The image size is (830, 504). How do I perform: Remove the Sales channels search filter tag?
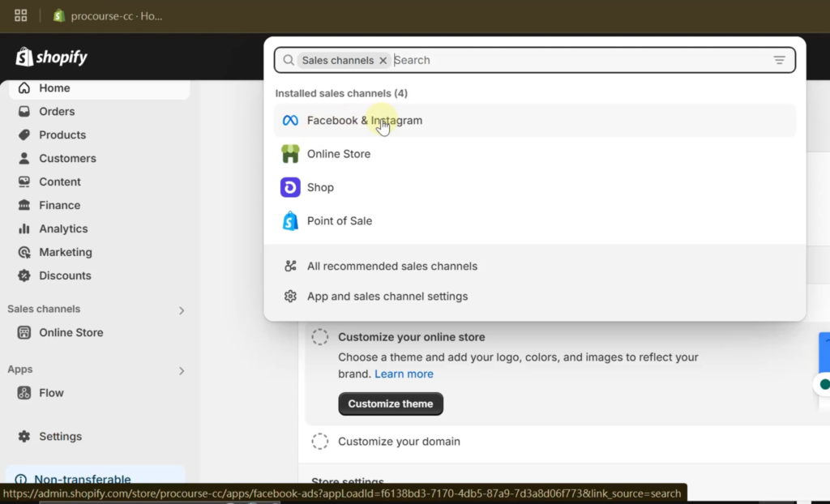tap(383, 61)
